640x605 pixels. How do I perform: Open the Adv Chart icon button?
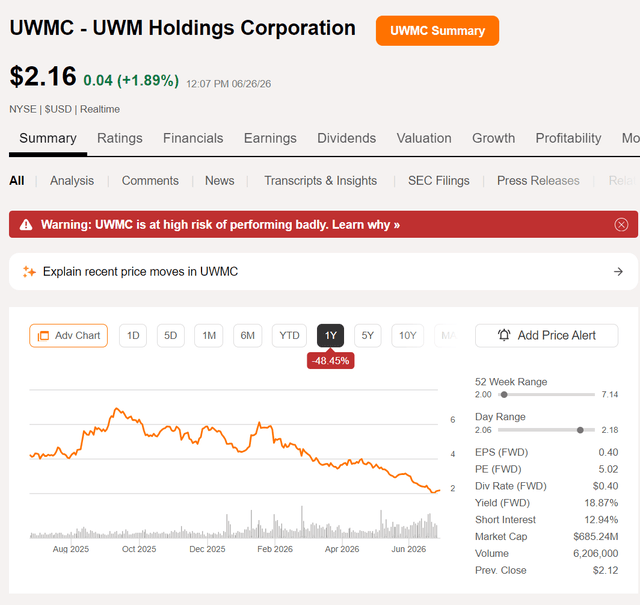[69, 336]
